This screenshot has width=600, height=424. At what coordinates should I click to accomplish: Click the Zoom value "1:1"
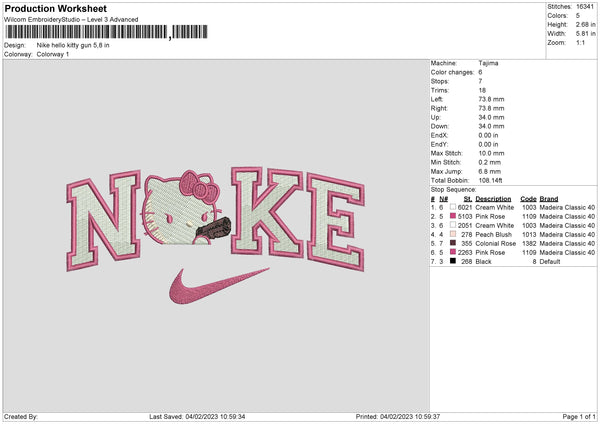click(580, 42)
